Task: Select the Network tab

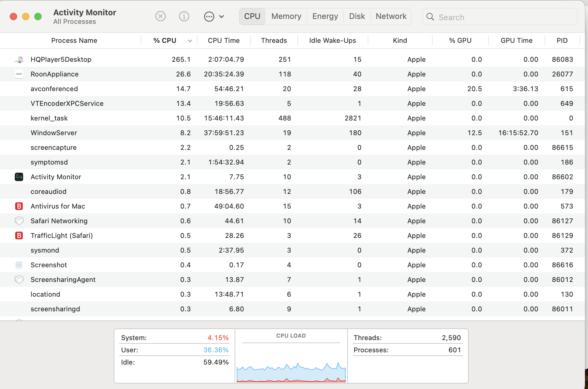Action: pos(391,16)
